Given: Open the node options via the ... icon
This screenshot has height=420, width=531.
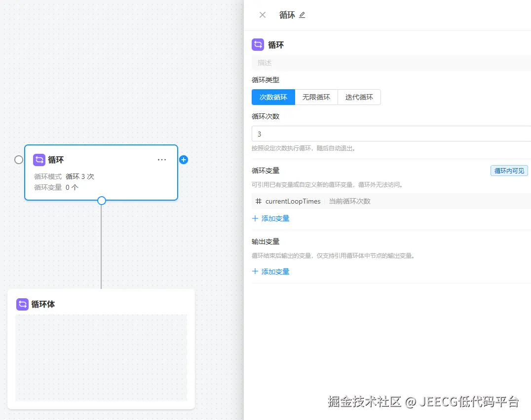Looking at the screenshot, I should click(162, 159).
